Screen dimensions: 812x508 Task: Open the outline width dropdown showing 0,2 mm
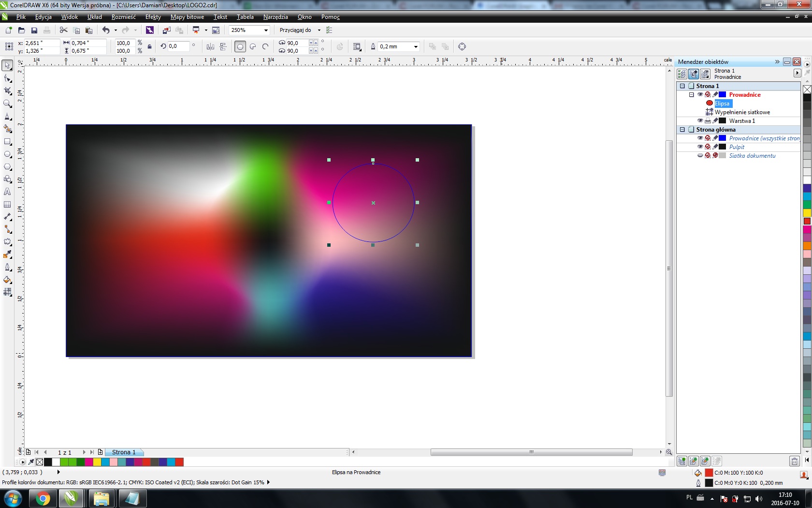[x=416, y=47]
